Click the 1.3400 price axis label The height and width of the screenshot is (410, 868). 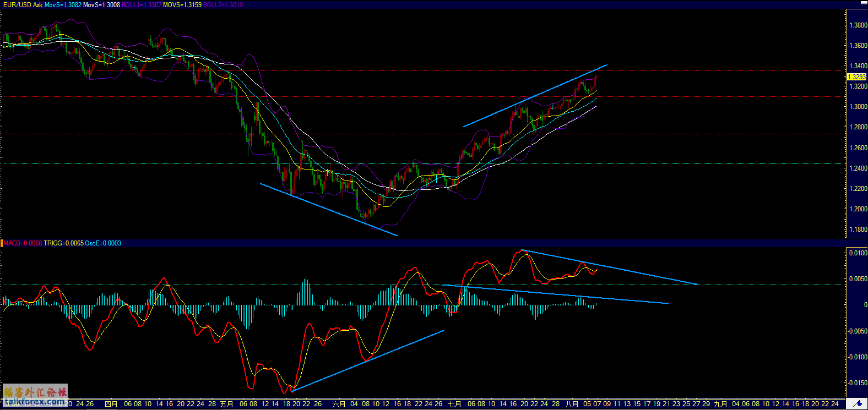(x=858, y=66)
